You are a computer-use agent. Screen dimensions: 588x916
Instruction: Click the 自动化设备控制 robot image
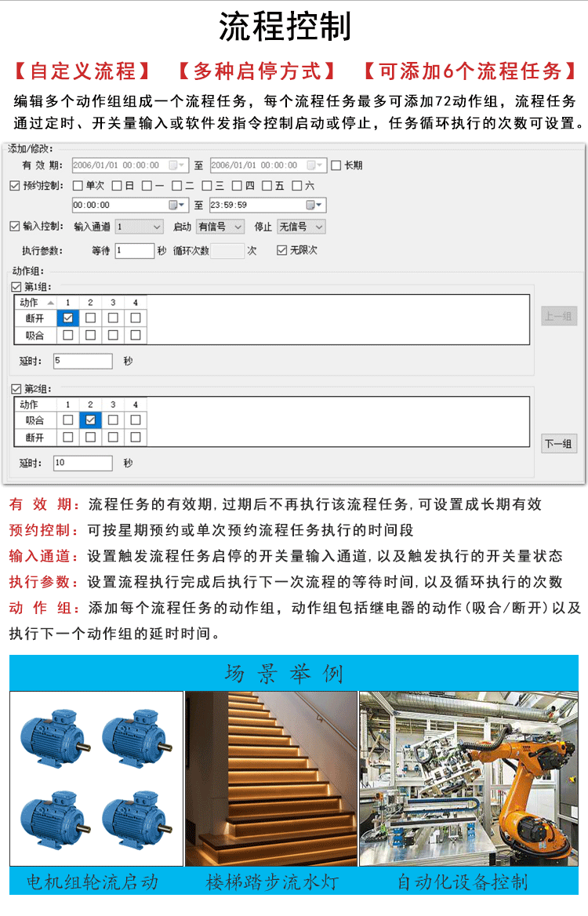(x=468, y=779)
